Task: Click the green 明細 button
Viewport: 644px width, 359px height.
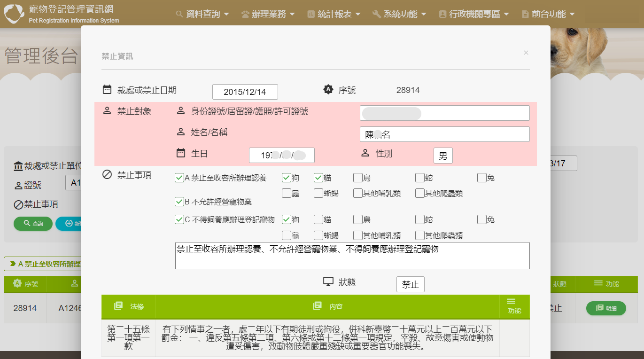Action: point(606,308)
